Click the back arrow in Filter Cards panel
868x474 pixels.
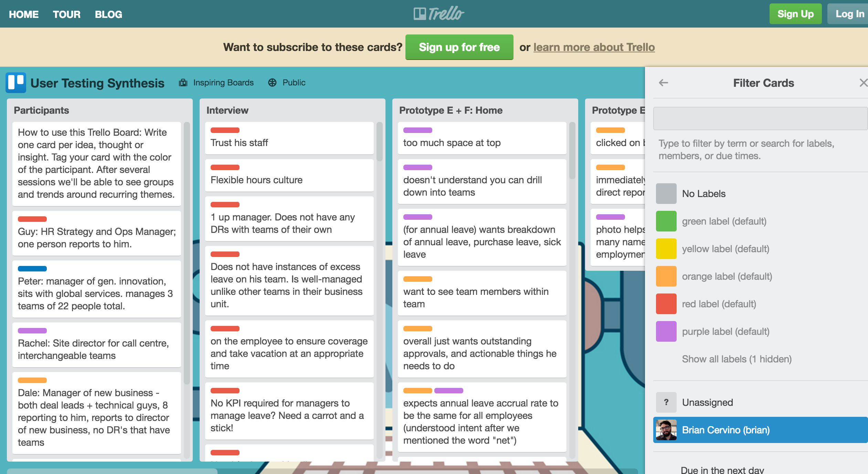tap(663, 82)
